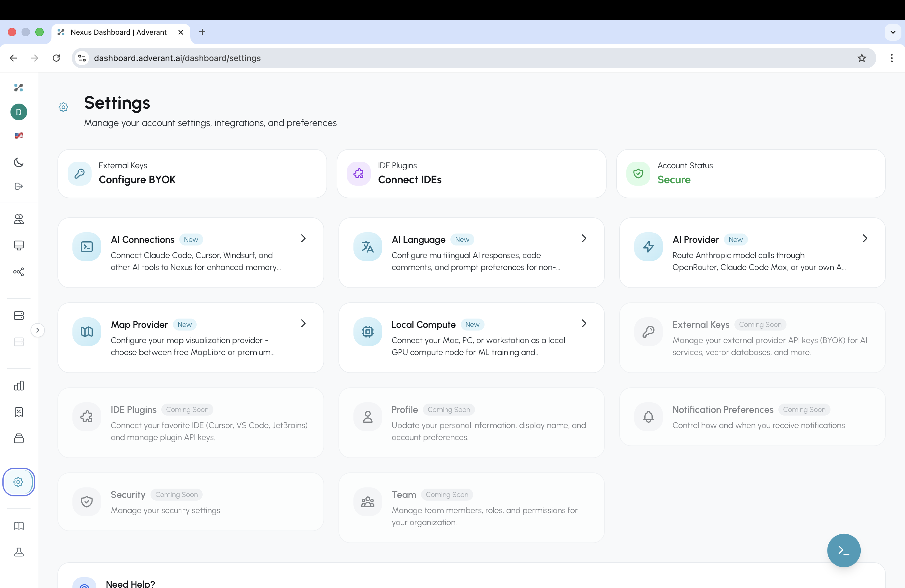Click the Connect IDEs card
This screenshot has height=588, width=905.
click(x=471, y=174)
